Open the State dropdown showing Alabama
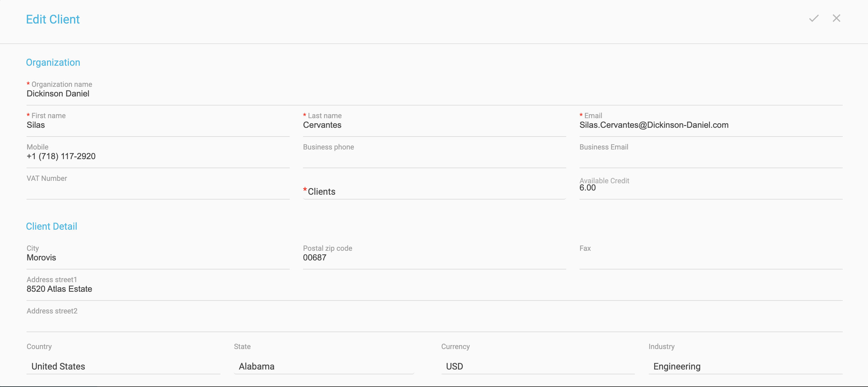The image size is (868, 387). point(324,366)
